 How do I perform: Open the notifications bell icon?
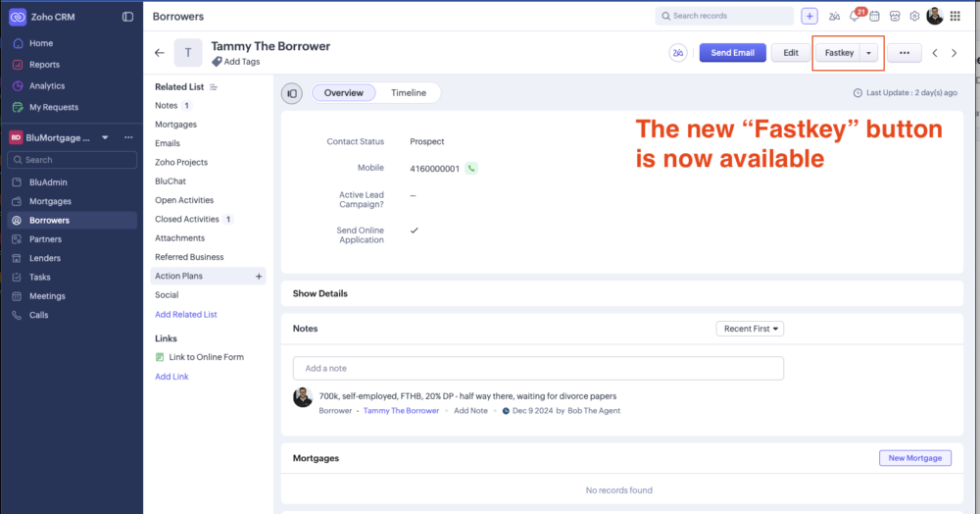855,17
